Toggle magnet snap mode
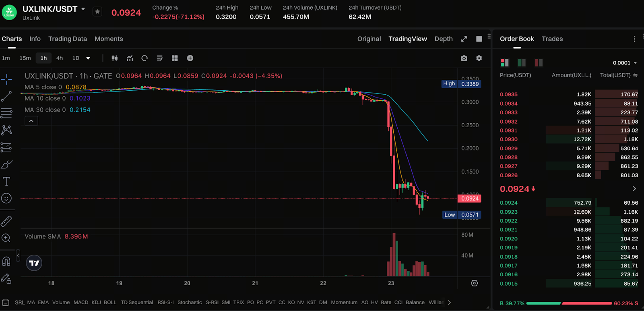 (x=6, y=261)
